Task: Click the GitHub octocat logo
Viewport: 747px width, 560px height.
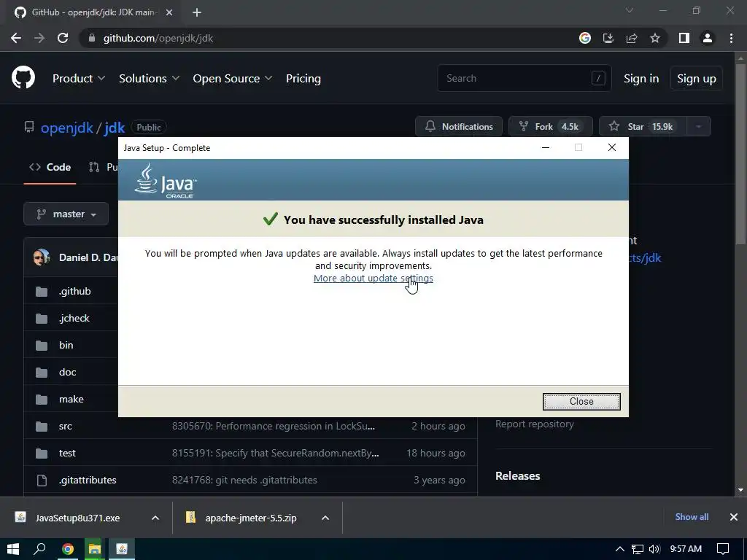Action: pyautogui.click(x=23, y=78)
